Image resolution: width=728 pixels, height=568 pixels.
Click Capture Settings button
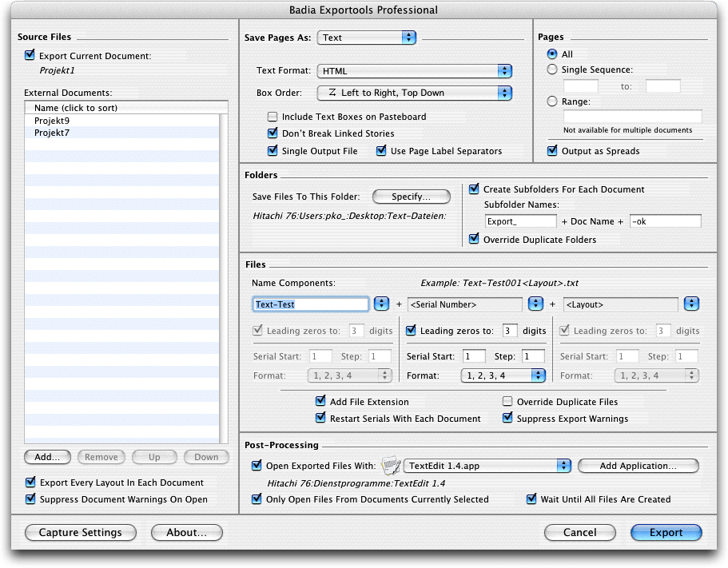point(81,532)
